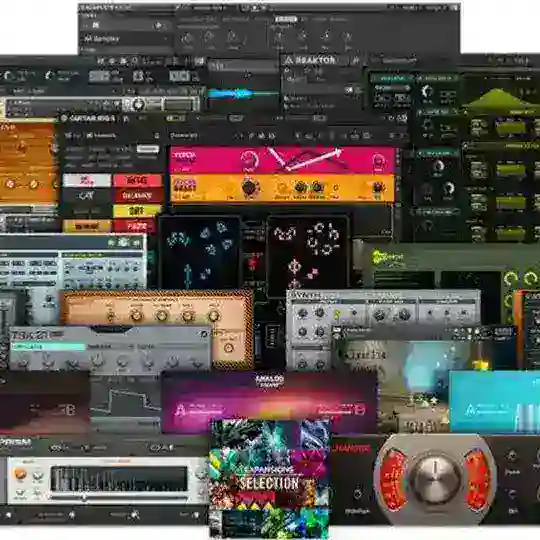Click the cyan display field in TRK-01 panel

pos(48,346)
